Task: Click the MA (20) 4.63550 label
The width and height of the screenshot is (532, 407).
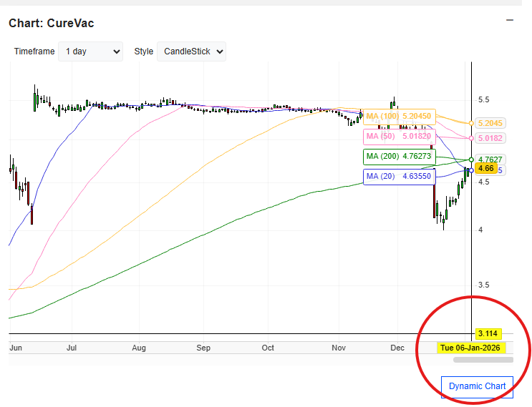Action: [x=399, y=176]
